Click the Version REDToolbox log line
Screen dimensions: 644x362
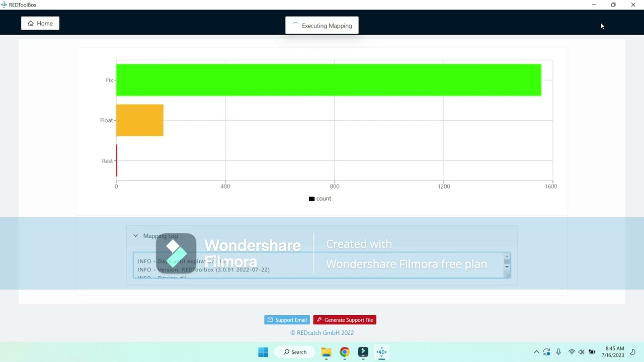204,269
